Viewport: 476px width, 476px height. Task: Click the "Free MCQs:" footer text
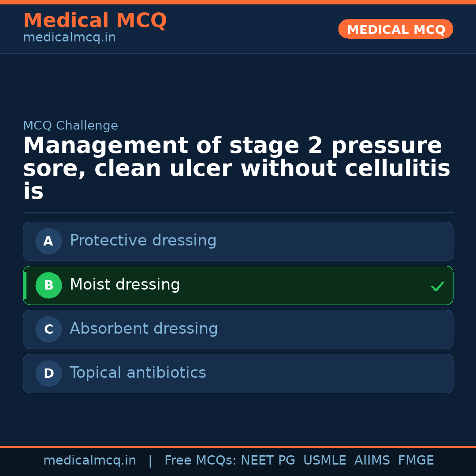coord(201,461)
